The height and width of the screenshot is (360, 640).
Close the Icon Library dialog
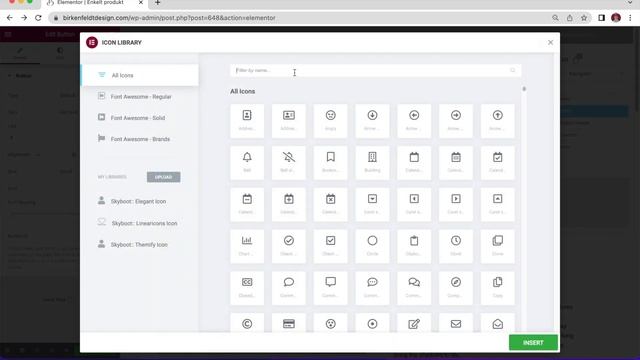pos(550,42)
